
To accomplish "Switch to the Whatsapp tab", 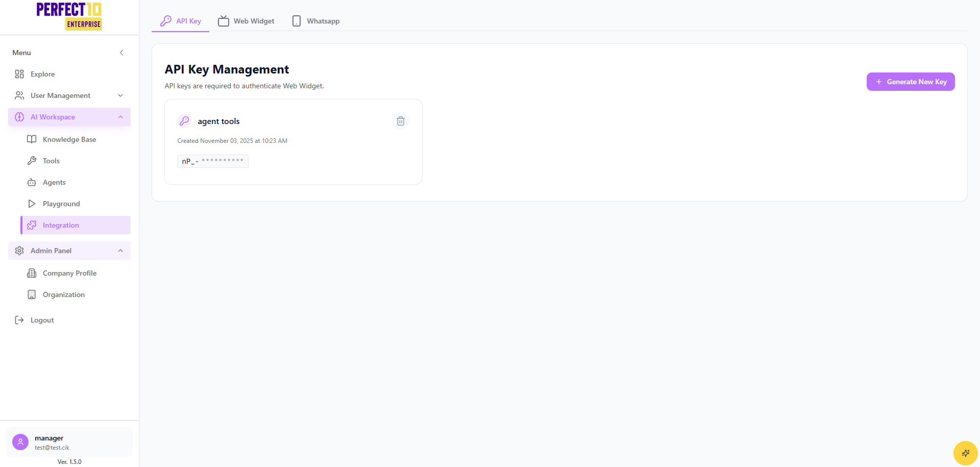I will coord(315,21).
